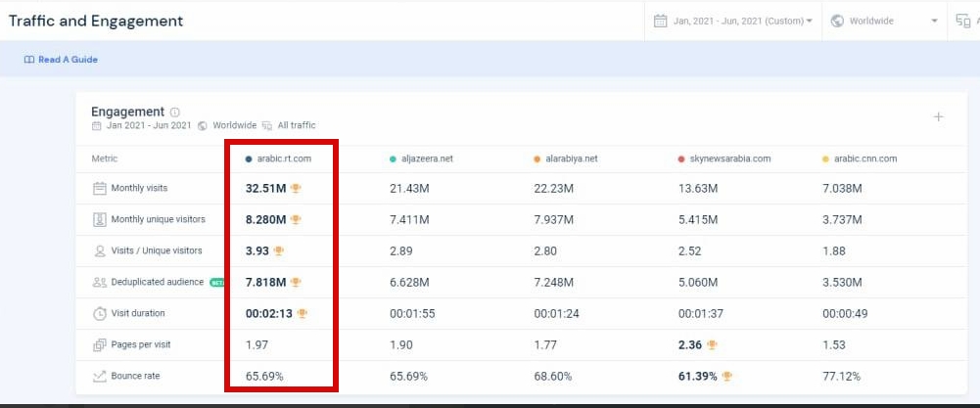Screen dimensions: 980x408
Task: Click the Pages per visit icon
Action: coord(100,345)
